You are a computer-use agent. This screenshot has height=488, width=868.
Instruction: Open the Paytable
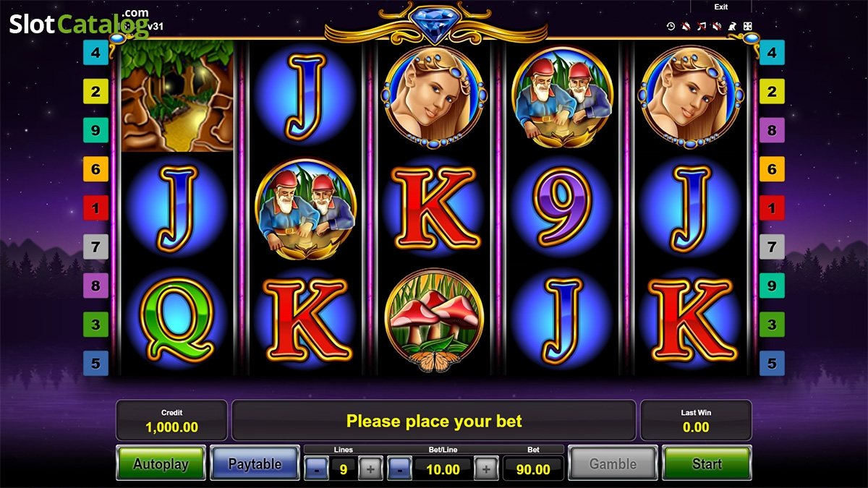(x=255, y=463)
